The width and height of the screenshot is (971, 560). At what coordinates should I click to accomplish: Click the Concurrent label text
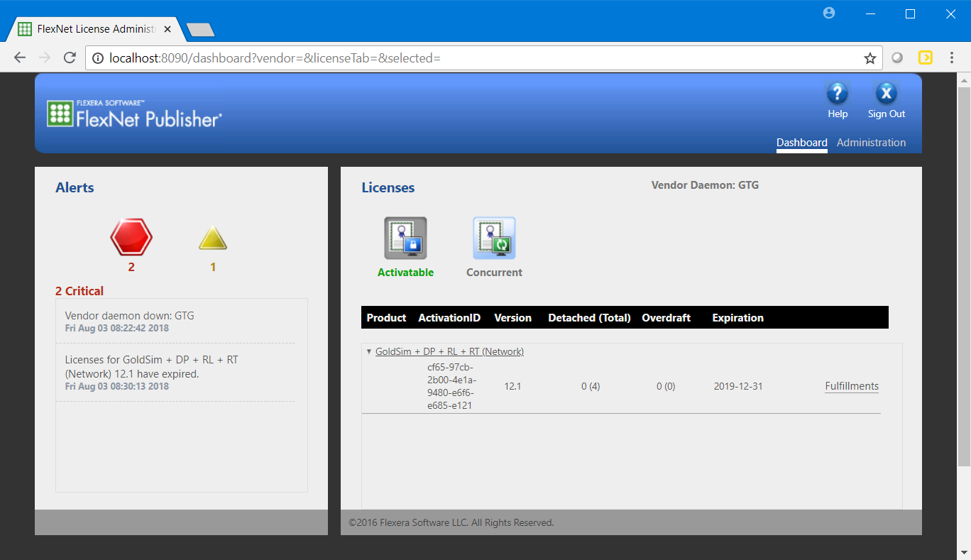(494, 273)
